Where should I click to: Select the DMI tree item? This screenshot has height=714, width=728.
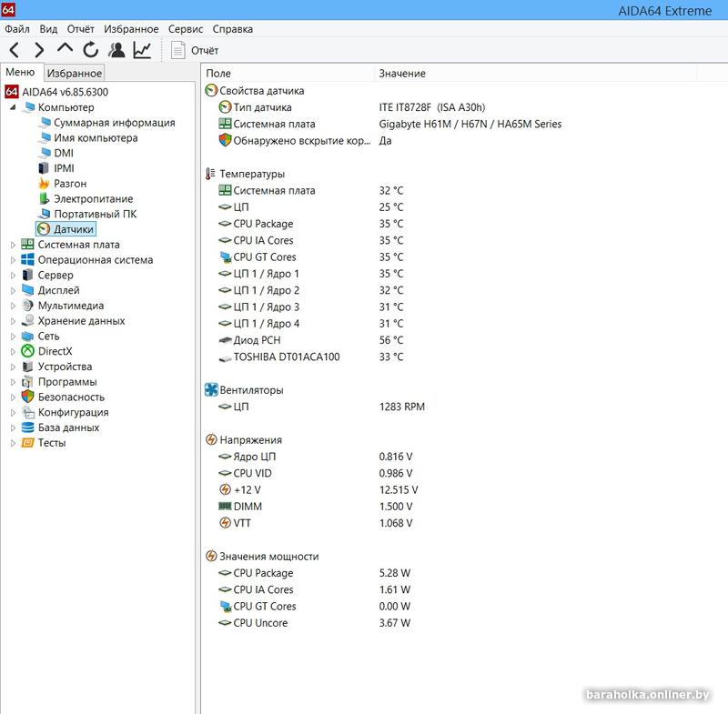click(x=64, y=153)
